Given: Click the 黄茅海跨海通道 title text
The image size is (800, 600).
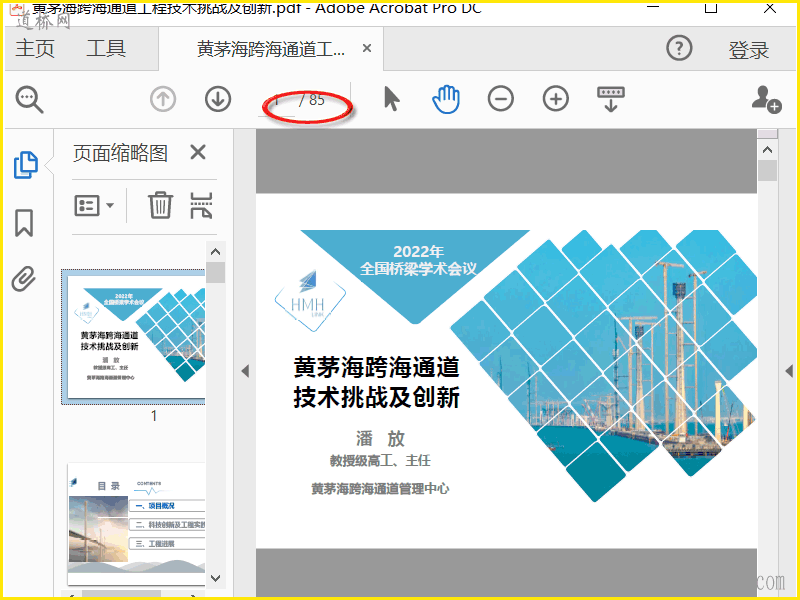Looking at the screenshot, I should [x=377, y=367].
